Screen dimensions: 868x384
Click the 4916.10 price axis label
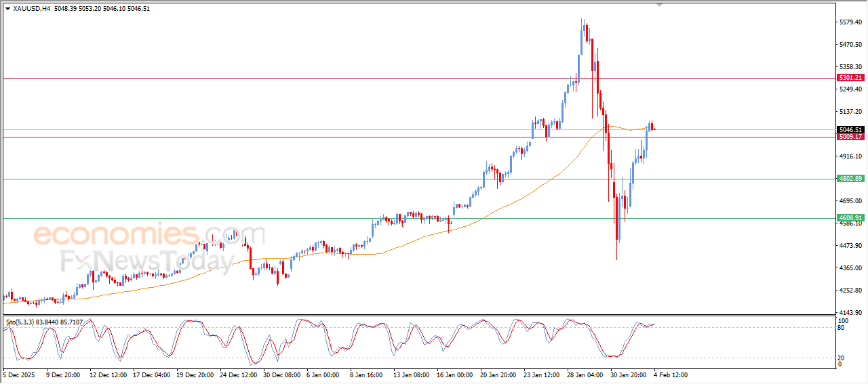[850, 156]
